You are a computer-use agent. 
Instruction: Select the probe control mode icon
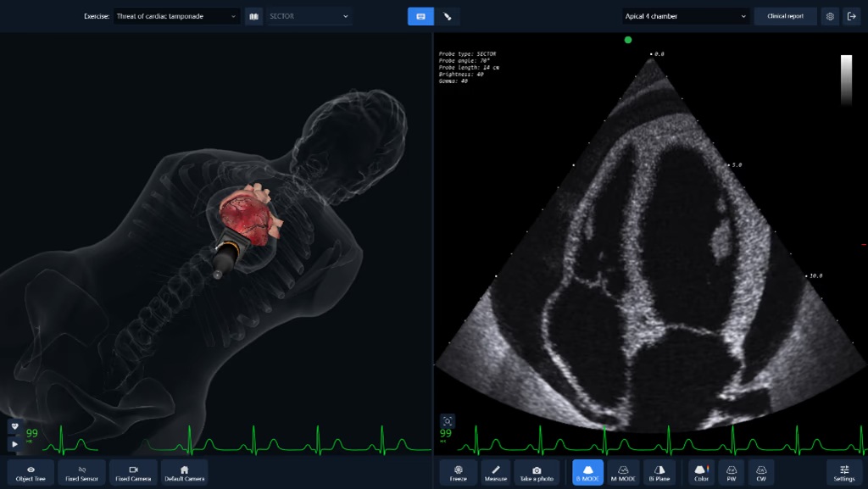tap(448, 16)
